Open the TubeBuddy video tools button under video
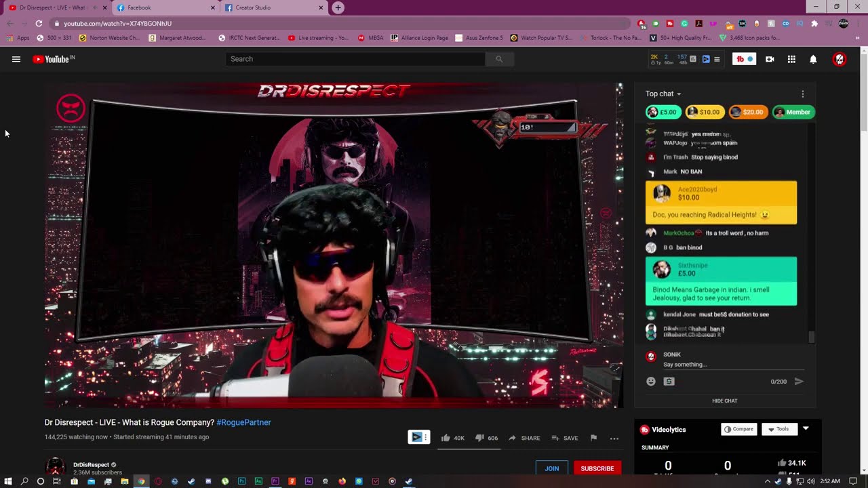868x488 pixels. click(x=419, y=437)
